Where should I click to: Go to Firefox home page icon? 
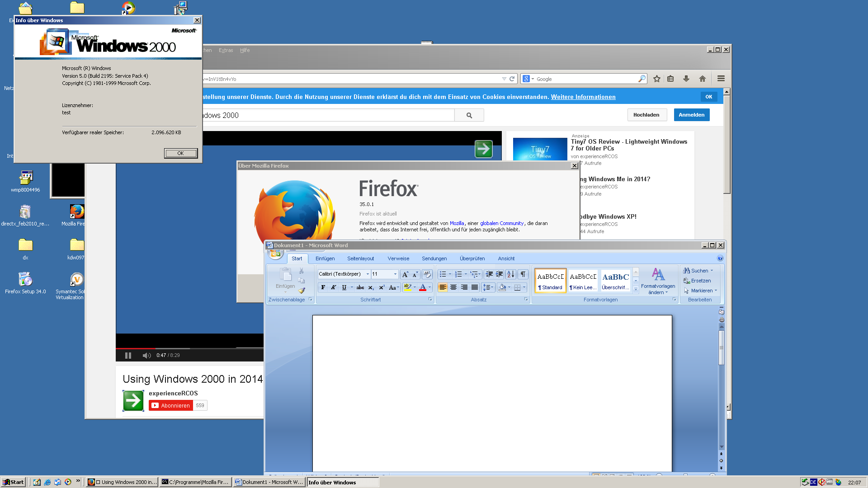[703, 79]
